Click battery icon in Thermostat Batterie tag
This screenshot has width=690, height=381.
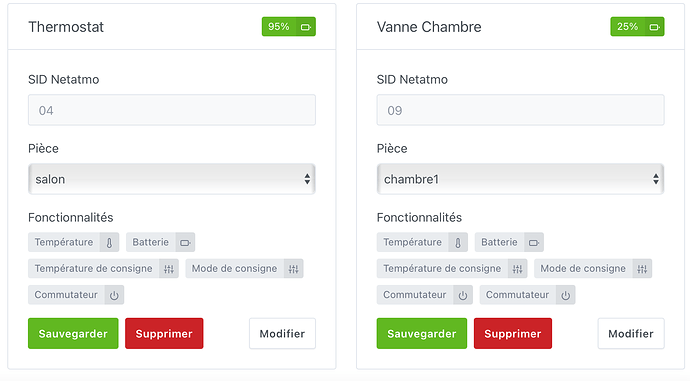(x=185, y=242)
